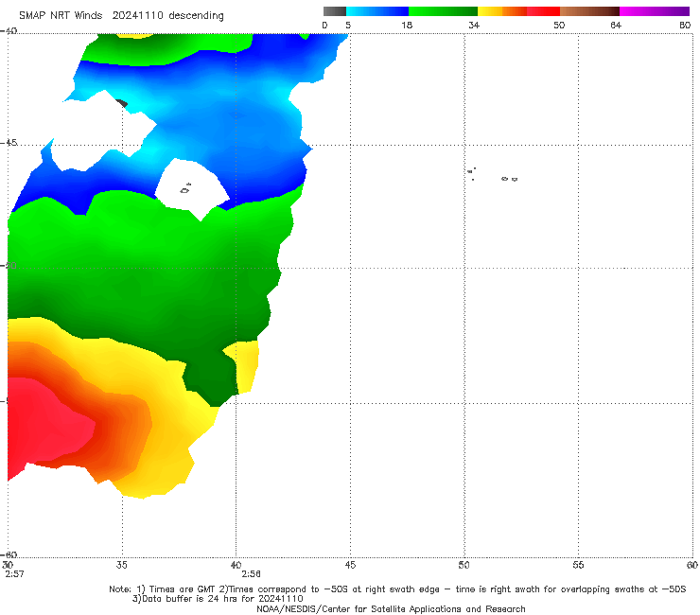Click the color bar label '50'
The height and width of the screenshot is (615, 700).
(559, 25)
